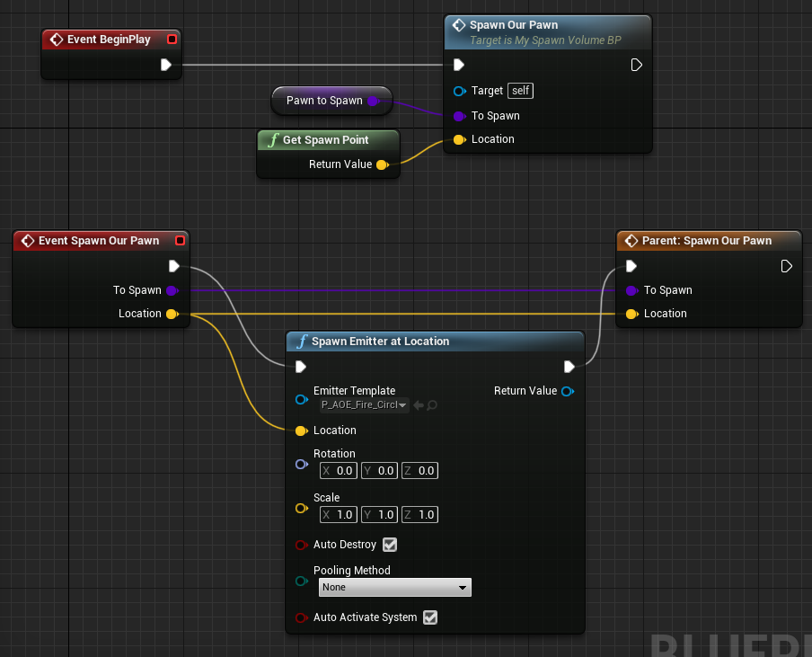The height and width of the screenshot is (657, 812).
Task: Click the red delegate pin on Event BeginPlay
Action: tap(172, 40)
